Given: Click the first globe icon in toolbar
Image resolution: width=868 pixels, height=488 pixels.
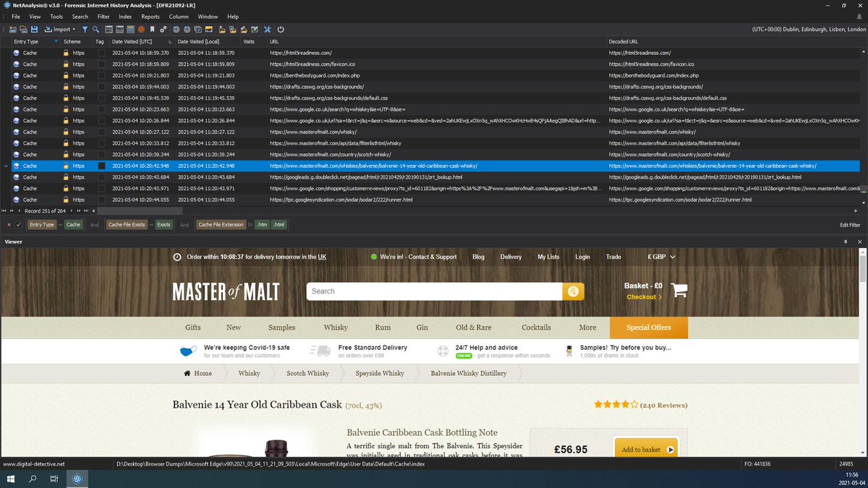Looking at the screenshot, I should (176, 30).
